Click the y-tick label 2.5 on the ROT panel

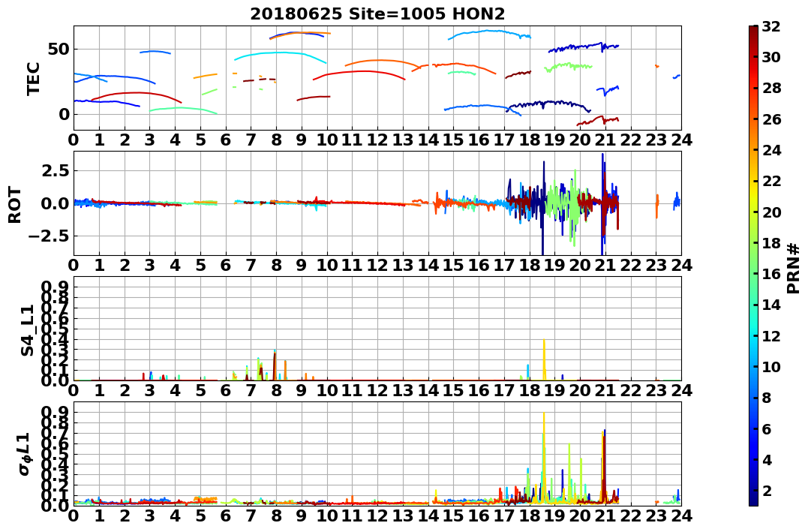(x=56, y=170)
